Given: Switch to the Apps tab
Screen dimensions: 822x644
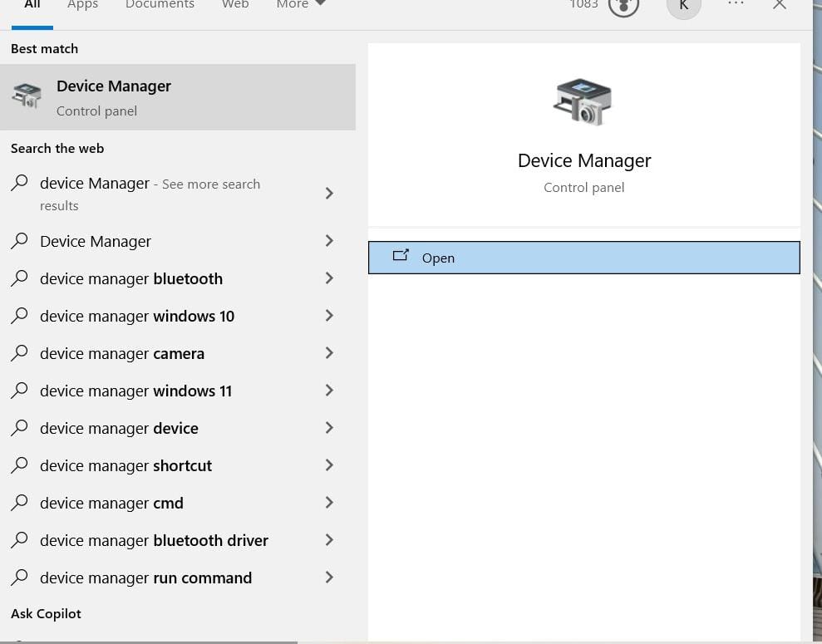Looking at the screenshot, I should click(x=82, y=5).
